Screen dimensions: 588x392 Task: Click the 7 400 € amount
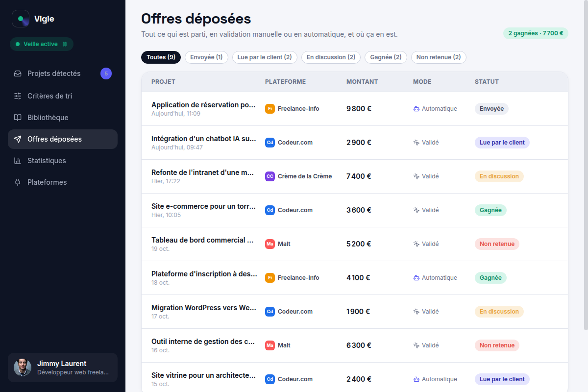point(359,176)
